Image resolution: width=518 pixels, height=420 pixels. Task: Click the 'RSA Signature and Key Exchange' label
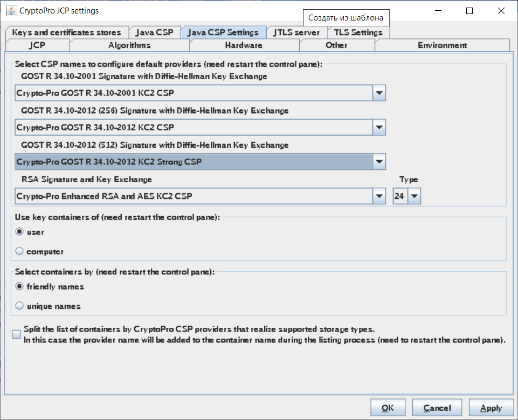point(87,180)
